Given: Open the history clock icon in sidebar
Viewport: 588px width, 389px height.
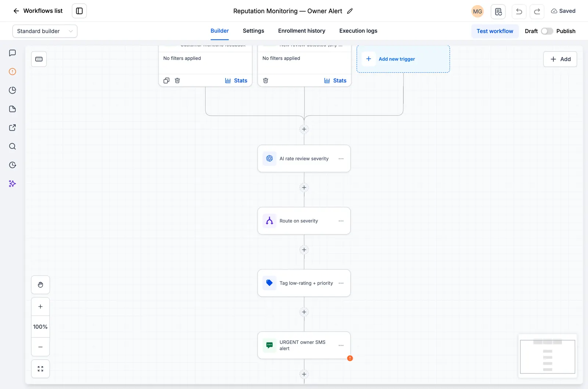Looking at the screenshot, I should click(12, 165).
